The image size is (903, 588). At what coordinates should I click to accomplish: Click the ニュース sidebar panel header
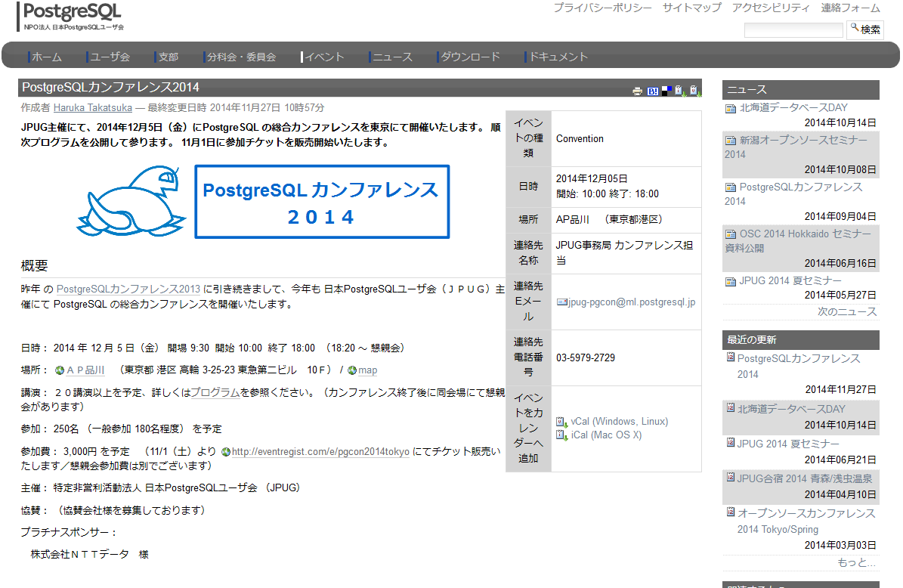click(x=800, y=90)
